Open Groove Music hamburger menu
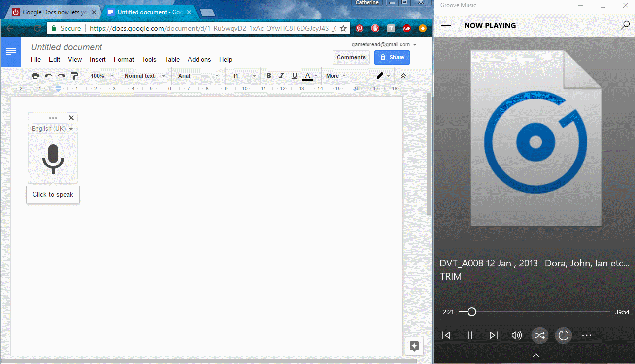 coord(446,26)
